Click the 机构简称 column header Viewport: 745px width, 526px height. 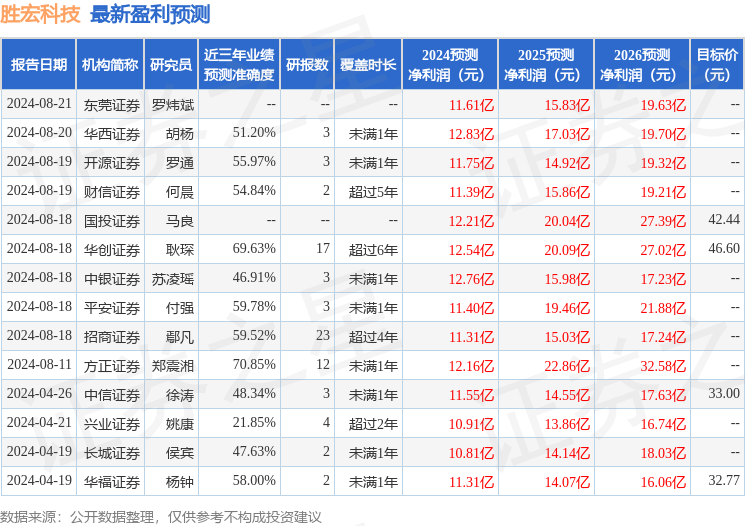pos(110,65)
